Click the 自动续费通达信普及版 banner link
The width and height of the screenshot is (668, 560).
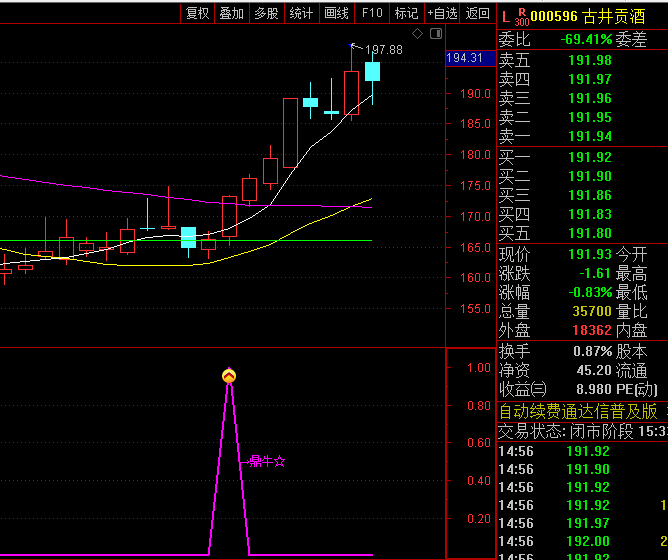[578, 411]
